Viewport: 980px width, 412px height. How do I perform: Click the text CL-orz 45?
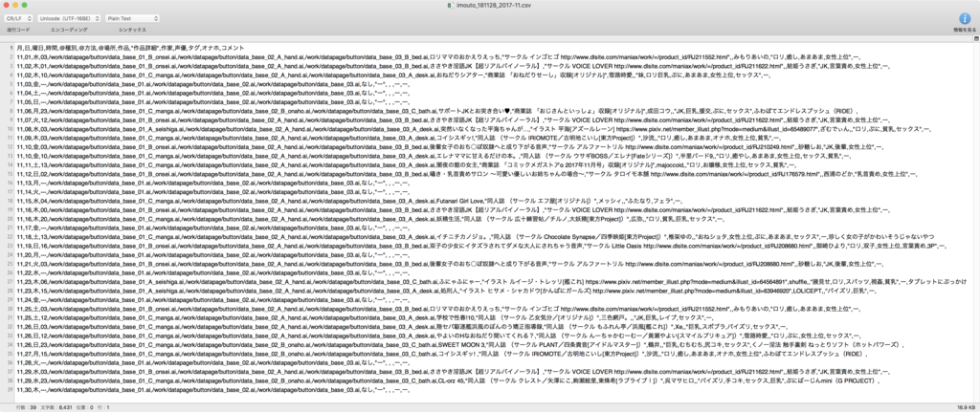pyautogui.click(x=453, y=381)
